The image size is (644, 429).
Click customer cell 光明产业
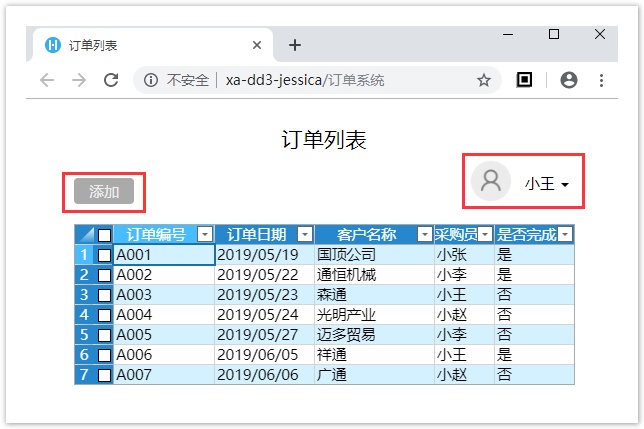374,315
